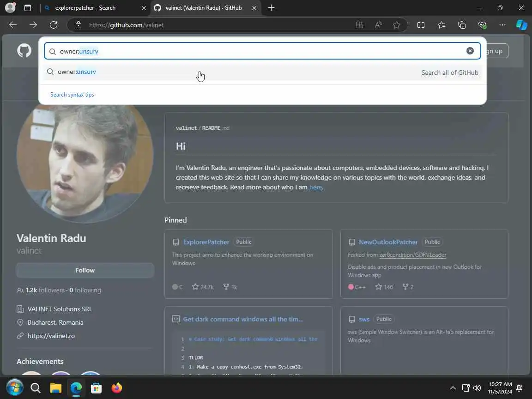Open the Windows Start button
Viewport: 532px width, 399px height.
[x=15, y=387]
